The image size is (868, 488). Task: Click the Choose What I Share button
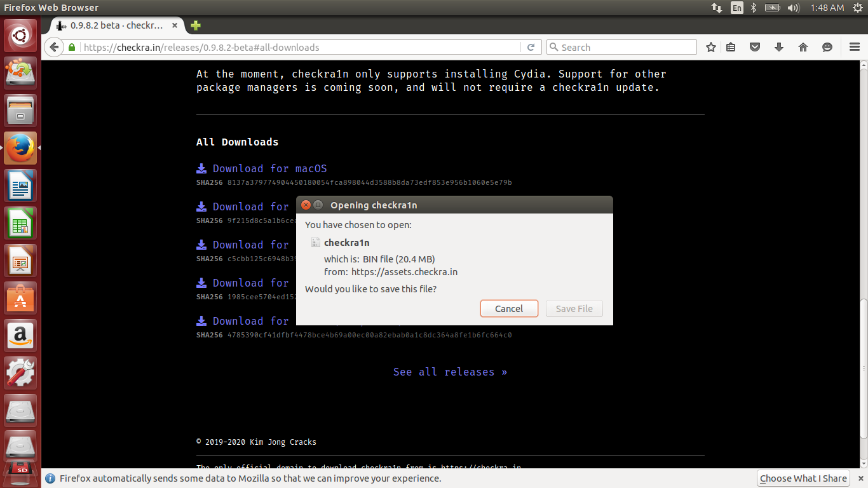coord(803,478)
